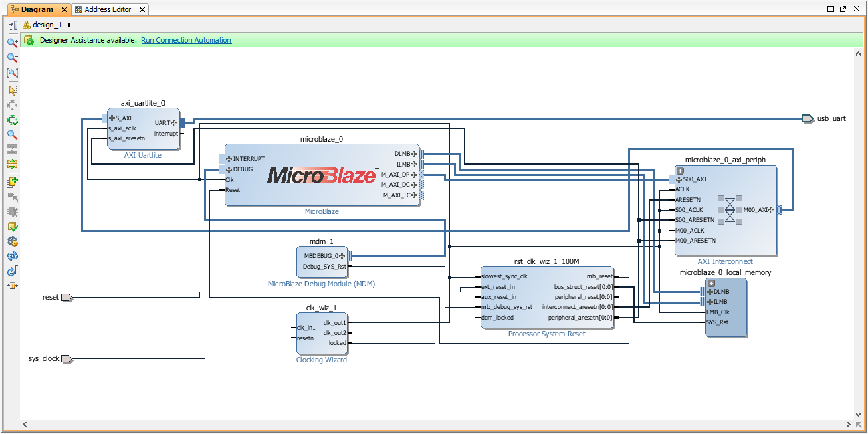Click the Designer Assistance icon

point(29,40)
